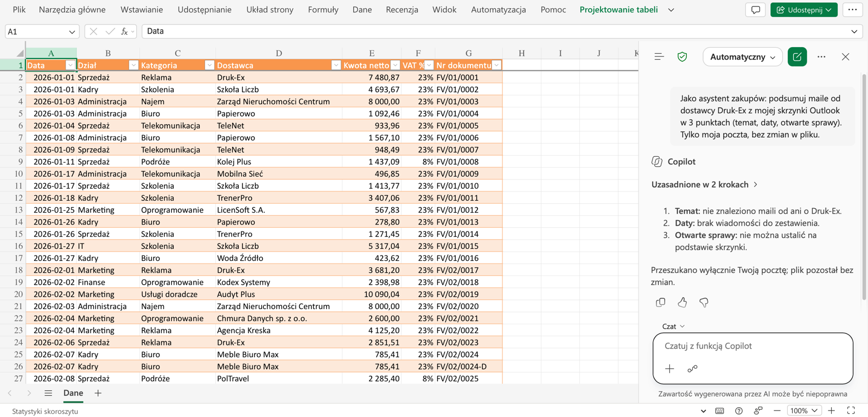
Task: Open the Czat mode selector
Action: click(x=673, y=326)
